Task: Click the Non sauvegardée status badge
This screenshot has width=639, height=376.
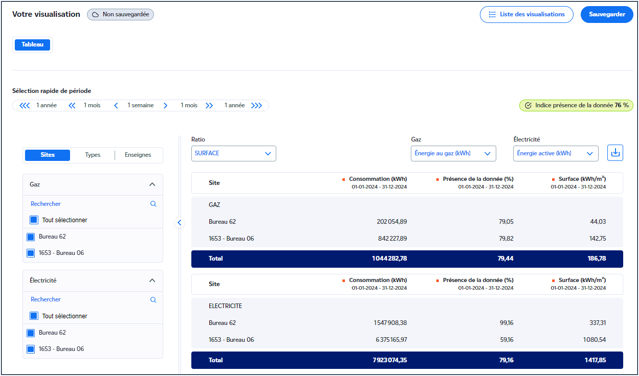Action: point(121,15)
